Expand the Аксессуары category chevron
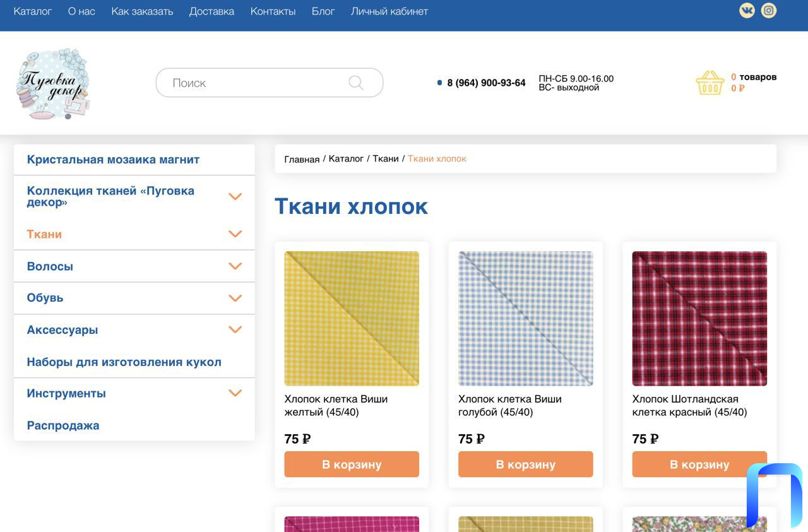 [235, 329]
